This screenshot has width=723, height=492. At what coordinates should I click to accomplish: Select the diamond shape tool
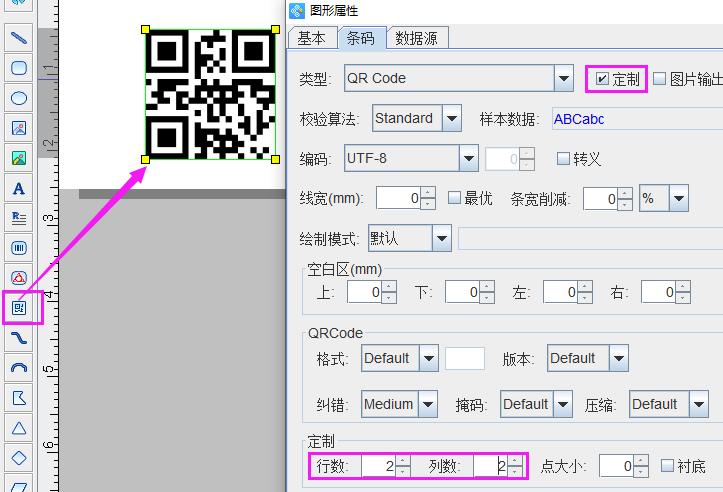coord(18,458)
